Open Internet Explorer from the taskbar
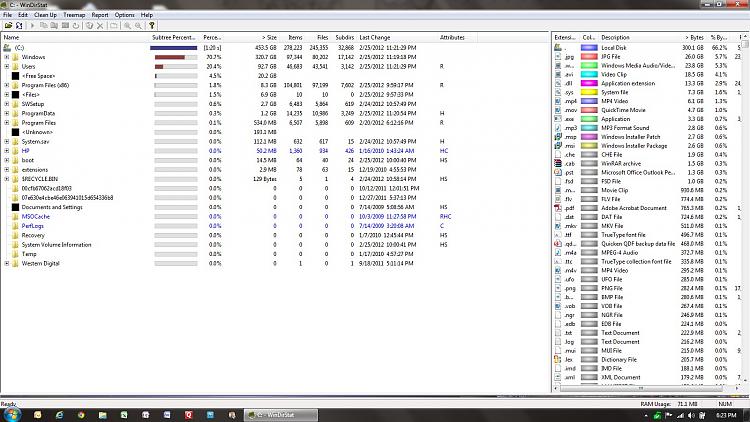750x422 pixels. click(59, 415)
